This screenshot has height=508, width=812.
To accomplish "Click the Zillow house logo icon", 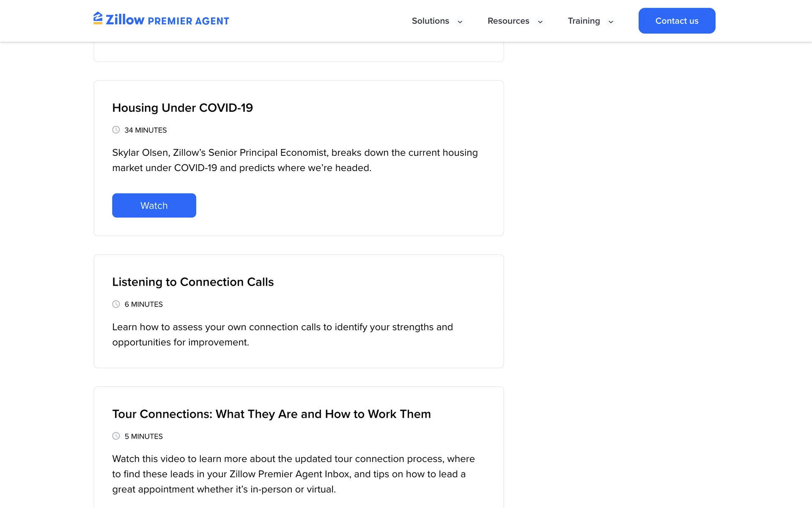I will (98, 19).
